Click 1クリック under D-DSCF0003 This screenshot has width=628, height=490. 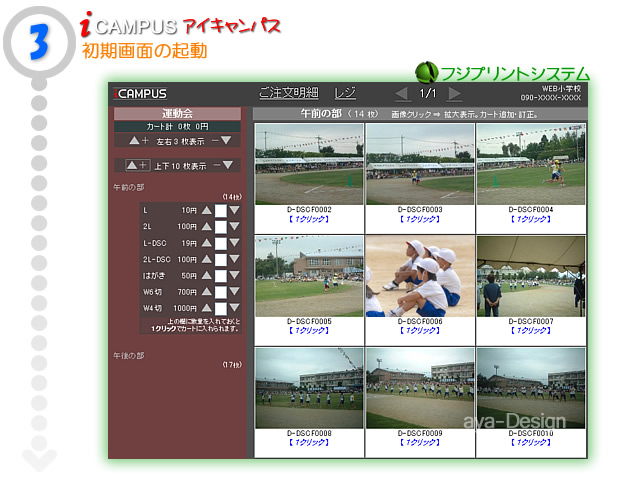[420, 219]
